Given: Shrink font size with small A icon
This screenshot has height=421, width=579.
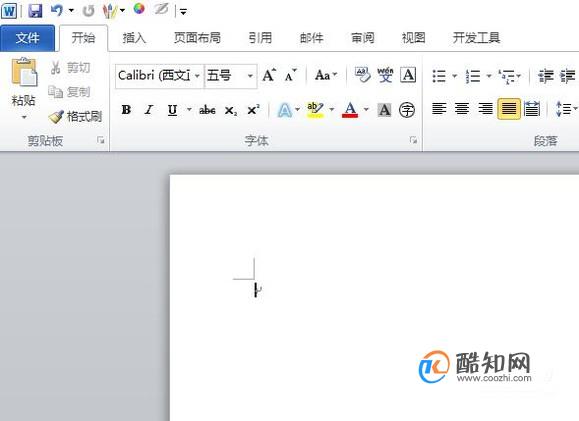Looking at the screenshot, I should [291, 75].
